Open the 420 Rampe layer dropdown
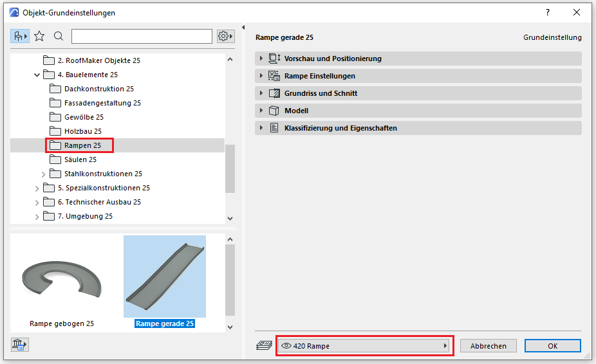596x364 pixels. (366, 346)
